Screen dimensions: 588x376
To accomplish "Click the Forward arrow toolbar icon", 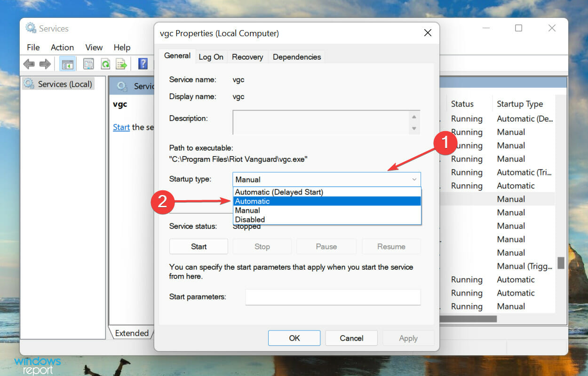I will click(x=45, y=64).
